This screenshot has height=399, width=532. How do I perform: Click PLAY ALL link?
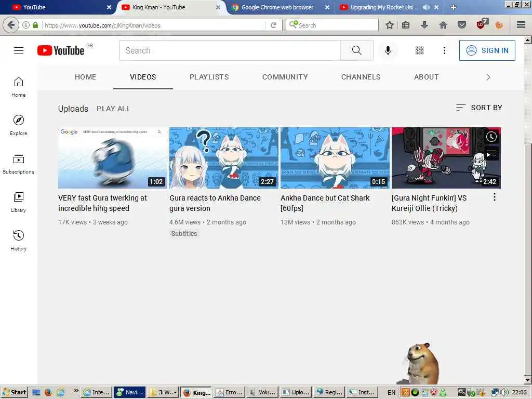pos(113,109)
